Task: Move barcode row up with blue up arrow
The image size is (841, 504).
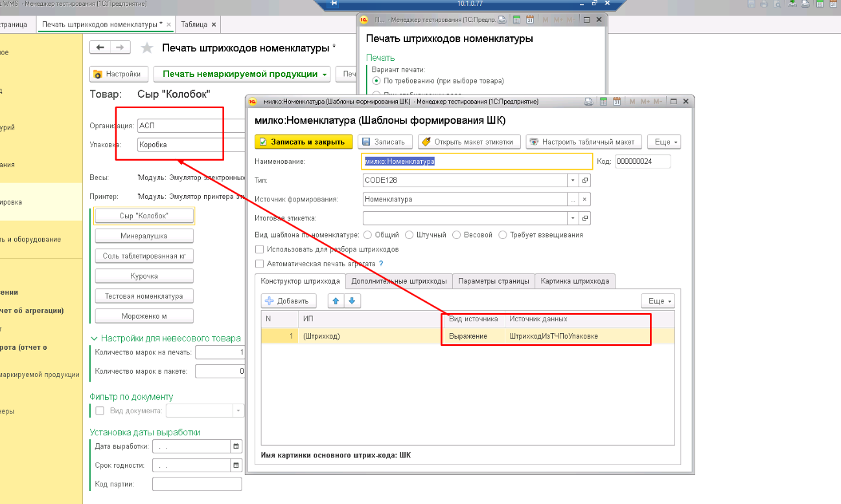Action: pos(336,301)
